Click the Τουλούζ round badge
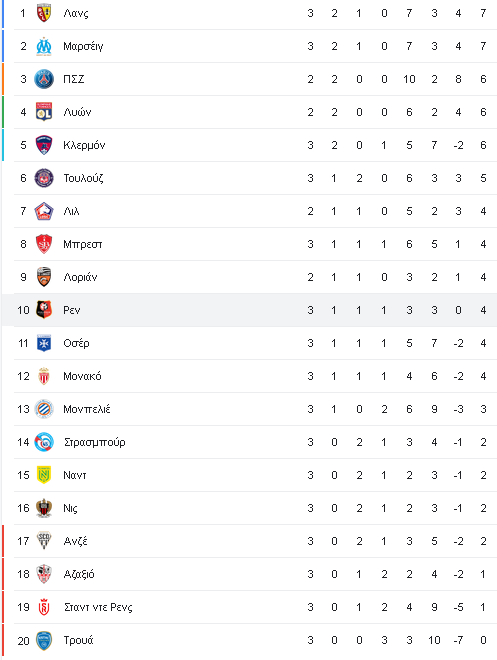 pos(44,178)
